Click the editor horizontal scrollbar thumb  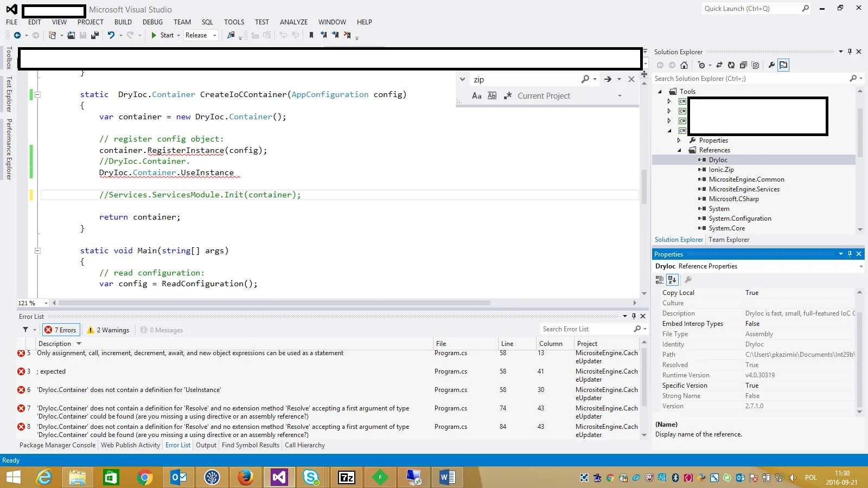click(274, 303)
